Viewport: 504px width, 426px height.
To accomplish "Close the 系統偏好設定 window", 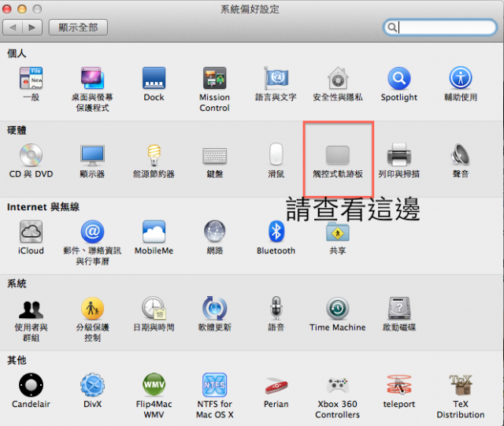I will point(7,9).
